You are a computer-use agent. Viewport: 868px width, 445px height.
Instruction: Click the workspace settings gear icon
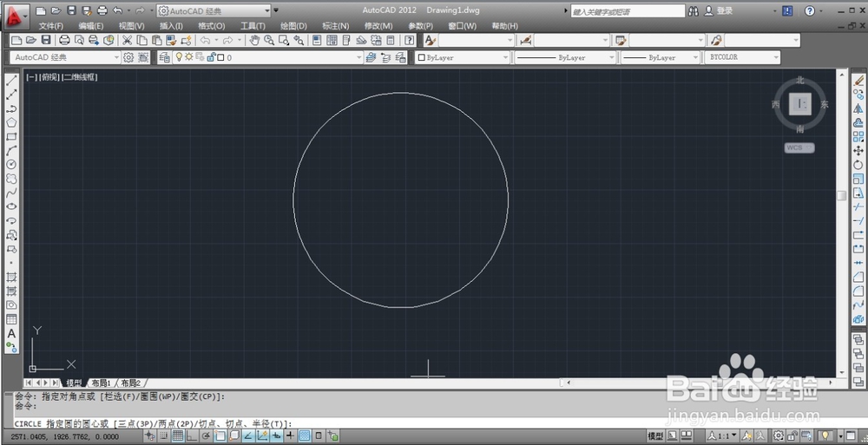tap(128, 57)
